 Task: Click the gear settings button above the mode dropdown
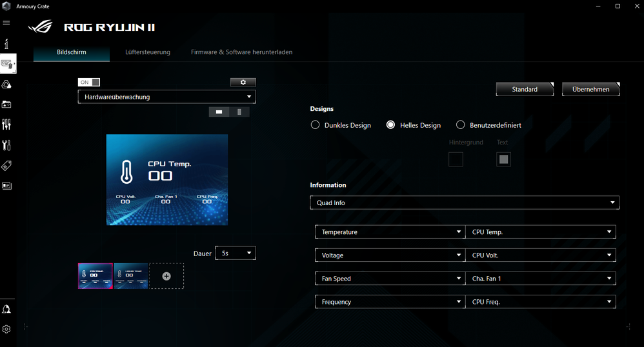click(243, 82)
